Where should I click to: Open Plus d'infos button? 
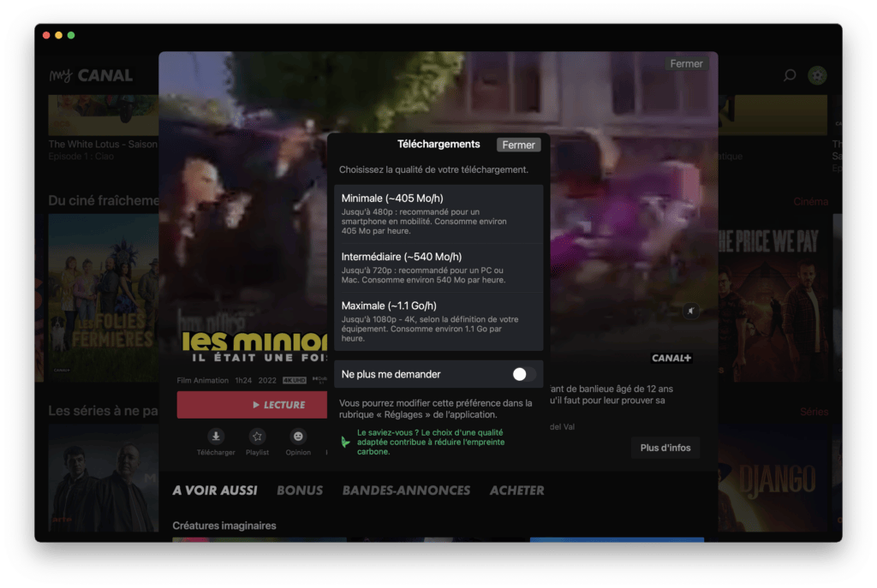pos(665,448)
